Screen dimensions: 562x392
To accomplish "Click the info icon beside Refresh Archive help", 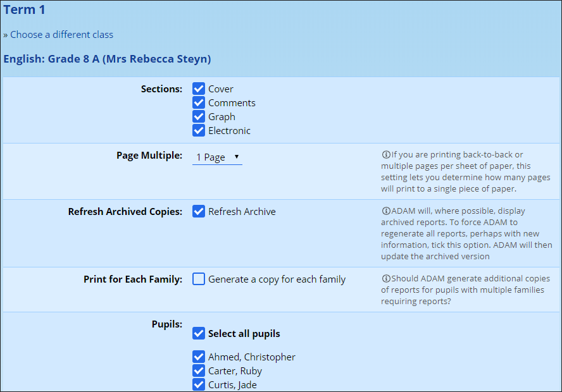I will point(385,211).
